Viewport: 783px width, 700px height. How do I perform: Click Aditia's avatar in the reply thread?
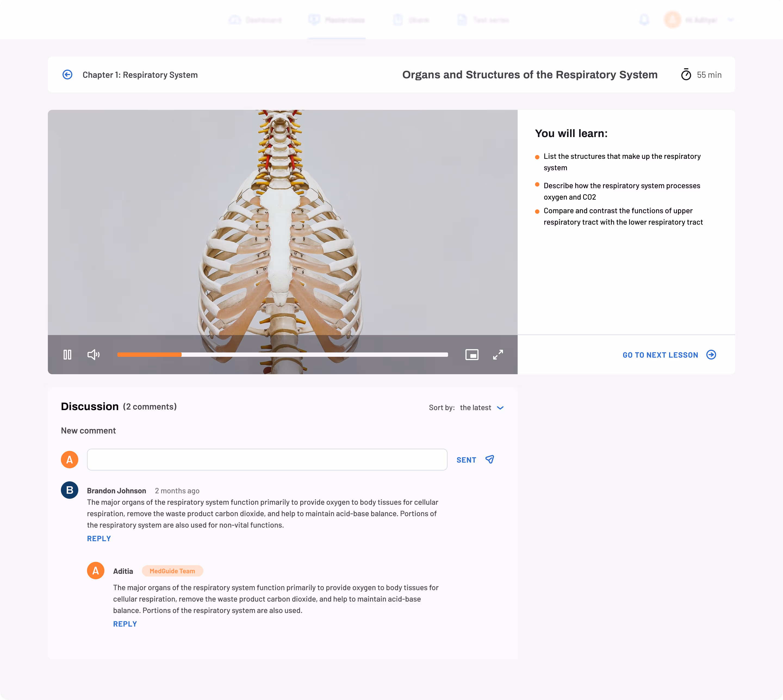tap(96, 571)
